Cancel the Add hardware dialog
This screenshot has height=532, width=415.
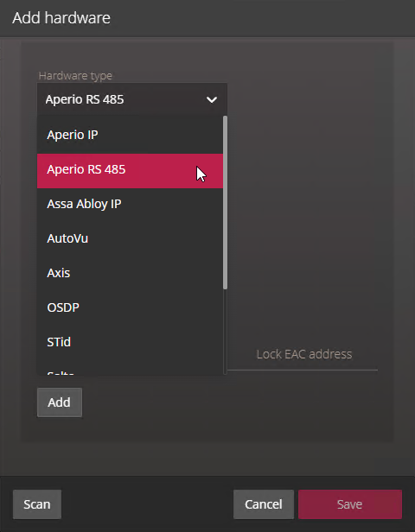coord(264,504)
